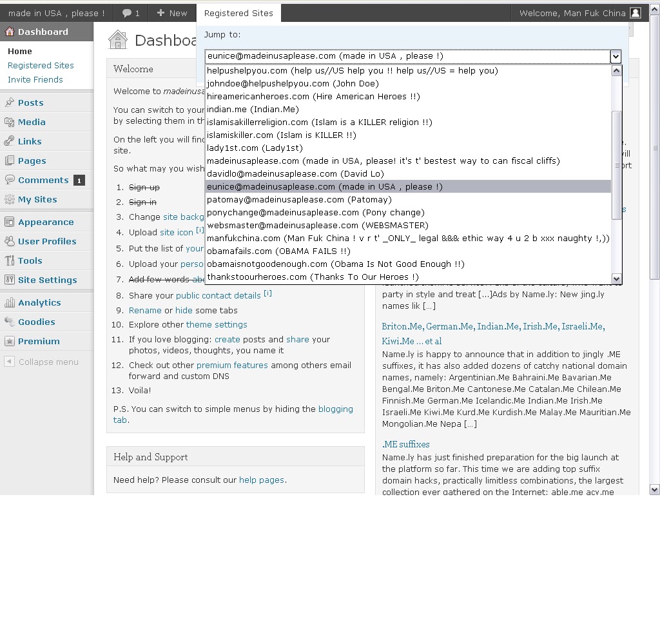Click the Pages icon in sidebar

coord(9,161)
